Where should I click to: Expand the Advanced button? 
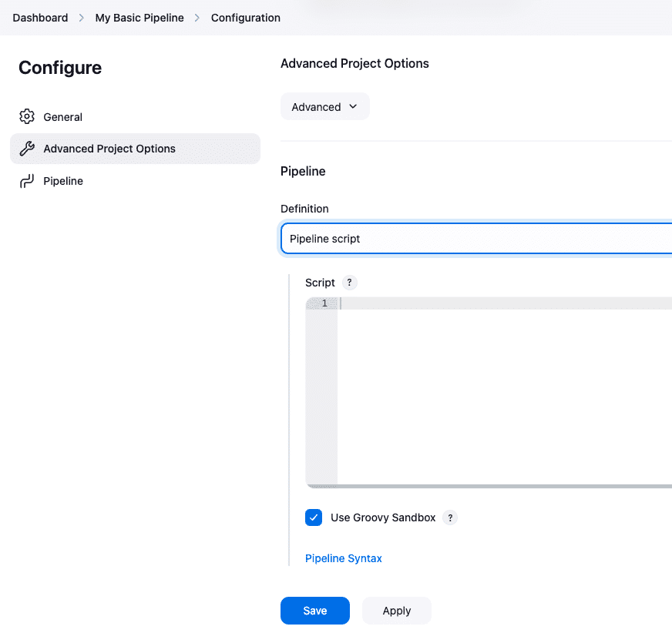click(325, 107)
